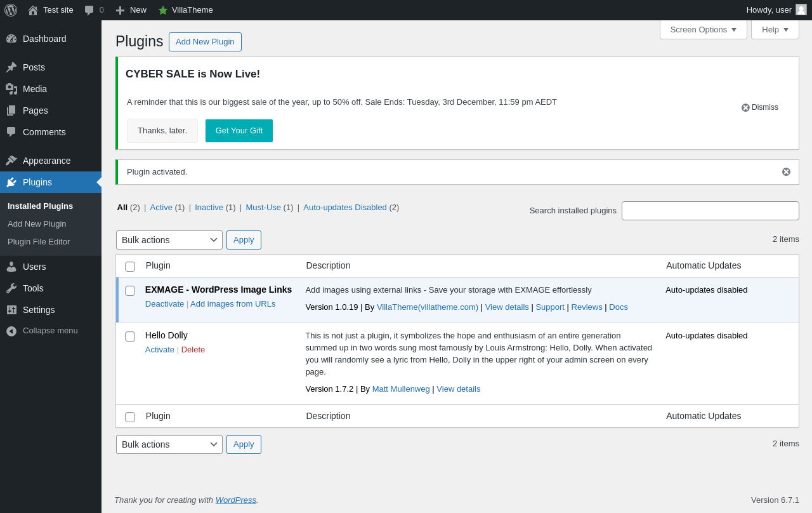Collapse the admin menu arrow icon
The width and height of the screenshot is (812, 513).
tap(11, 331)
